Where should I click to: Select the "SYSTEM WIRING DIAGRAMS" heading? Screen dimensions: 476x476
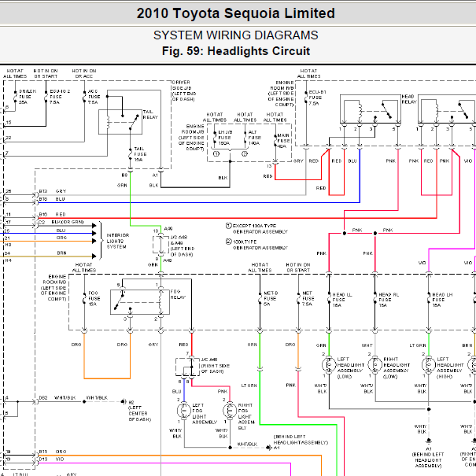235,35
